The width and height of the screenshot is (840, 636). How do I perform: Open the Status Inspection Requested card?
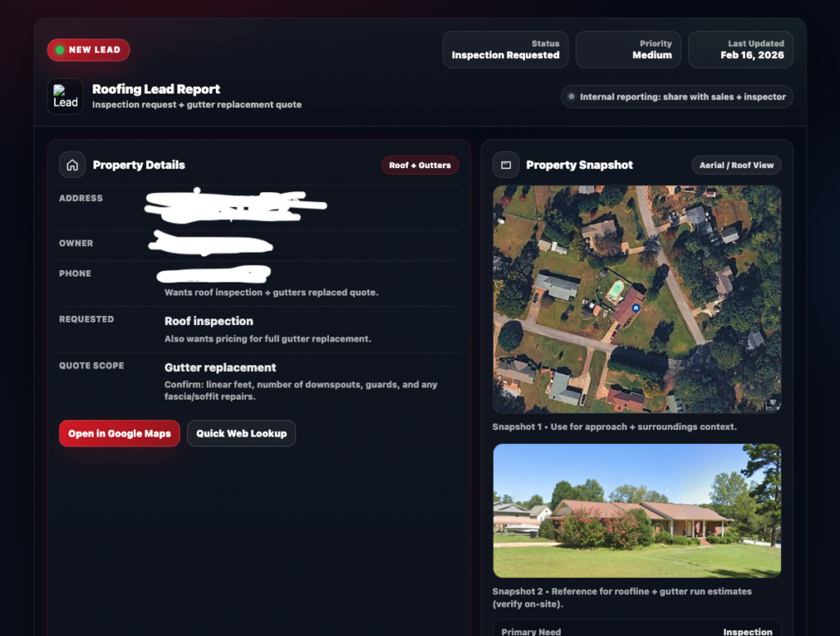(x=505, y=50)
